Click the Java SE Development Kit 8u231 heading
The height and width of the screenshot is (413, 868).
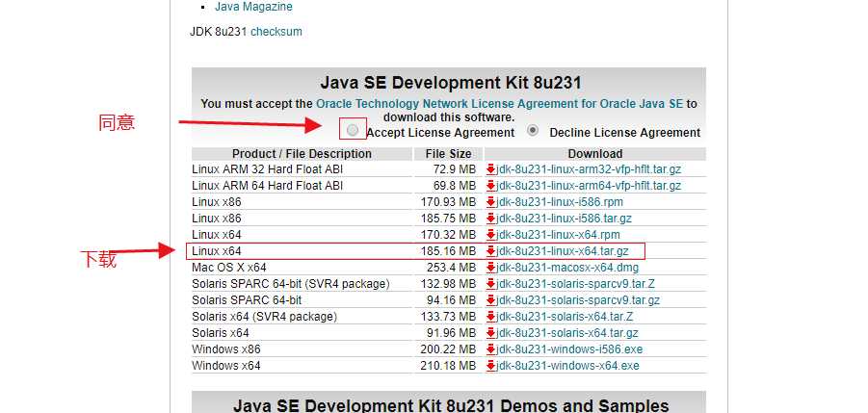coord(451,83)
